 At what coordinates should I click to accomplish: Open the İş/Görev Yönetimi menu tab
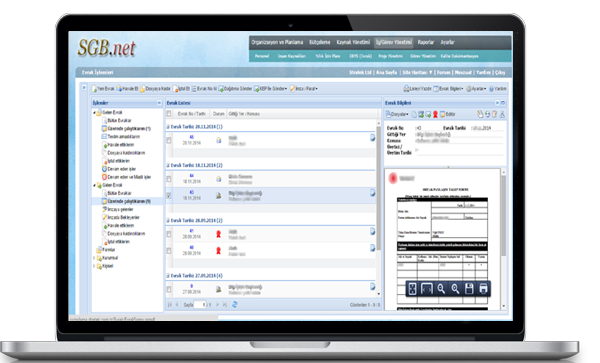[x=394, y=42]
